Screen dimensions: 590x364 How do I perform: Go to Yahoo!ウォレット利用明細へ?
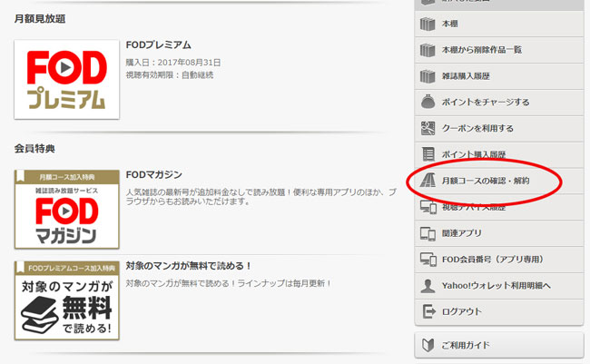pyautogui.click(x=499, y=286)
